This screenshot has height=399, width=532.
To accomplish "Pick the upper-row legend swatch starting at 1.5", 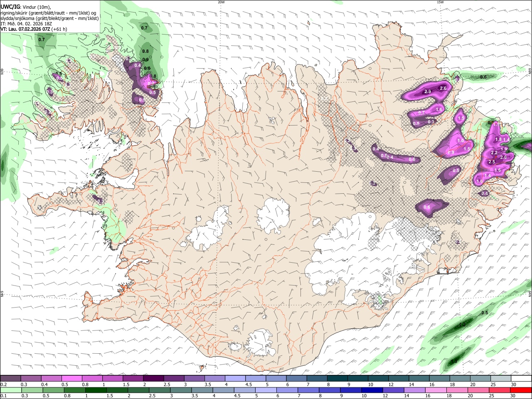I will [x=133, y=379].
